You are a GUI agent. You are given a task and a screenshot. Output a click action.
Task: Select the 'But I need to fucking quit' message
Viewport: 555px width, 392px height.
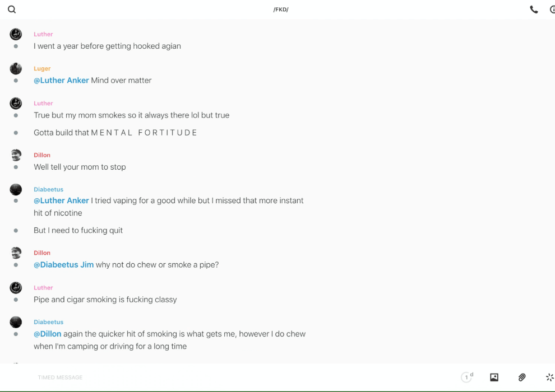pyautogui.click(x=78, y=231)
